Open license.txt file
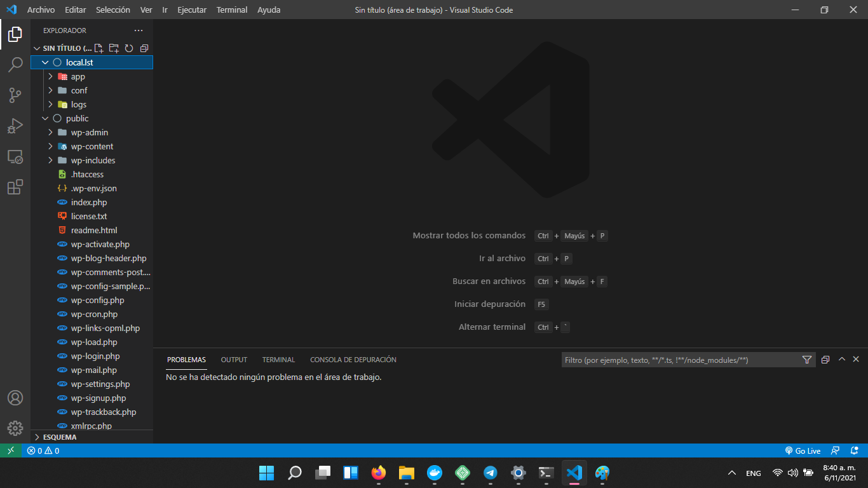Viewport: 868px width, 488px height. (92, 216)
